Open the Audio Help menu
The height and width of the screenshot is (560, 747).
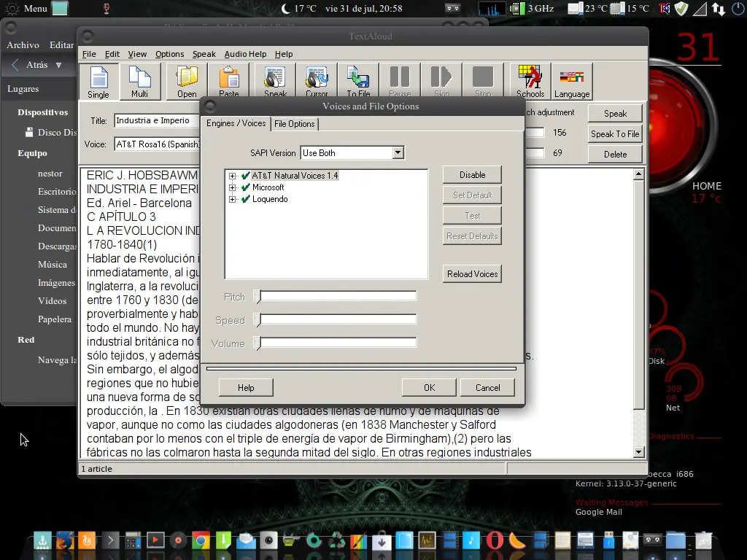[x=245, y=54]
